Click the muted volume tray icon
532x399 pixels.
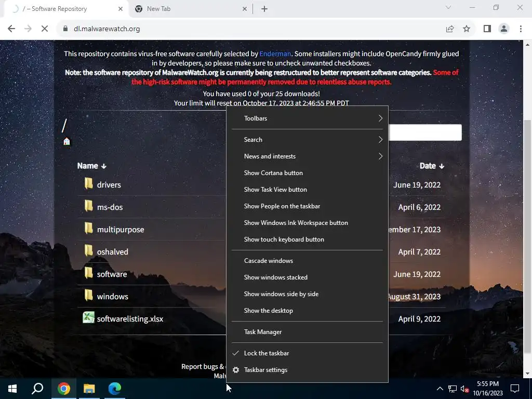point(464,389)
